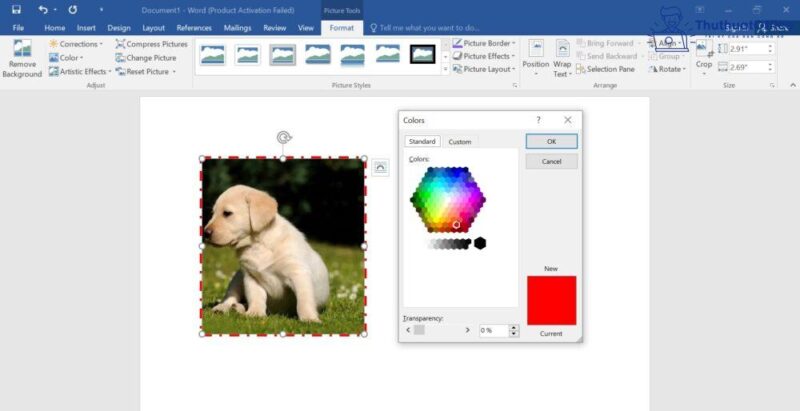Click transparency slider left arrow
The height and width of the screenshot is (411, 800).
408,330
